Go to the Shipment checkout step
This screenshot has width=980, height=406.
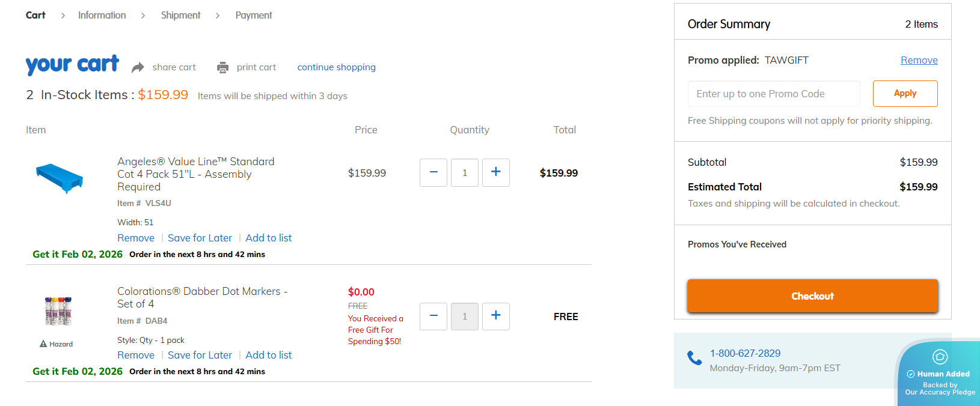coord(180,15)
